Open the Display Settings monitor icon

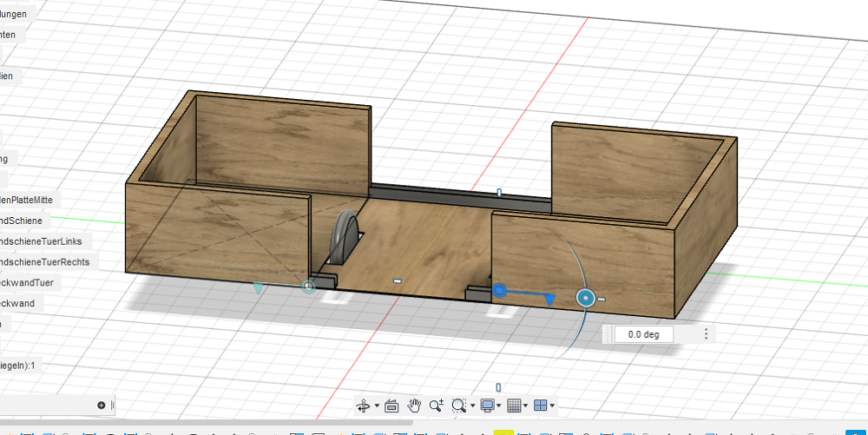(x=487, y=405)
